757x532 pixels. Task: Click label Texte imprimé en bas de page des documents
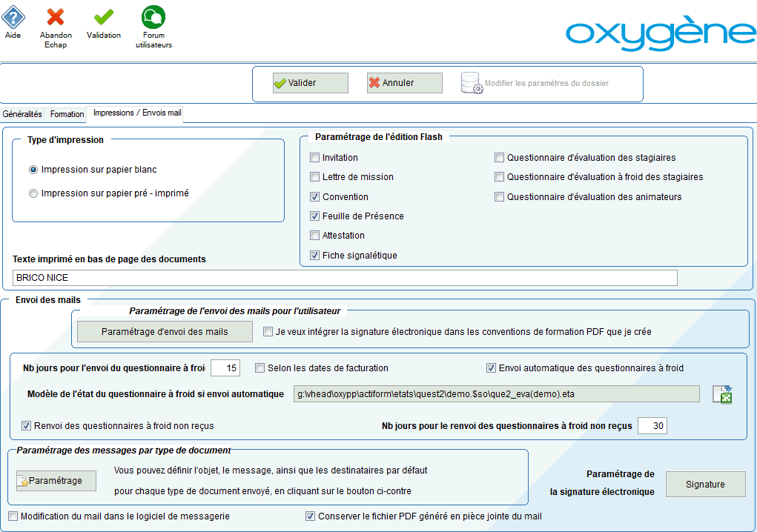[109, 259]
